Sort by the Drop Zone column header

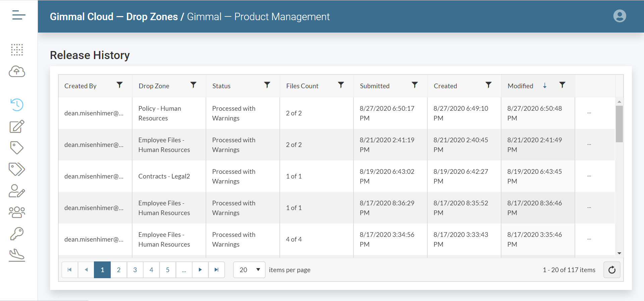(154, 86)
